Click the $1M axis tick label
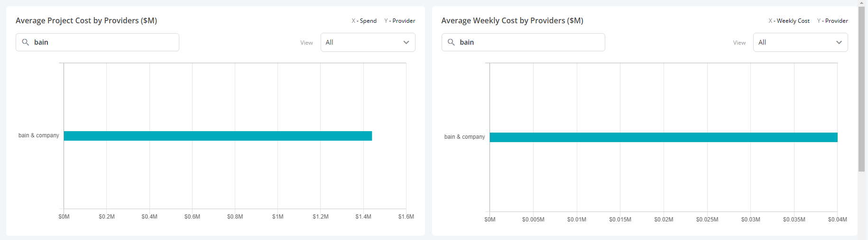868x240 pixels. point(278,217)
